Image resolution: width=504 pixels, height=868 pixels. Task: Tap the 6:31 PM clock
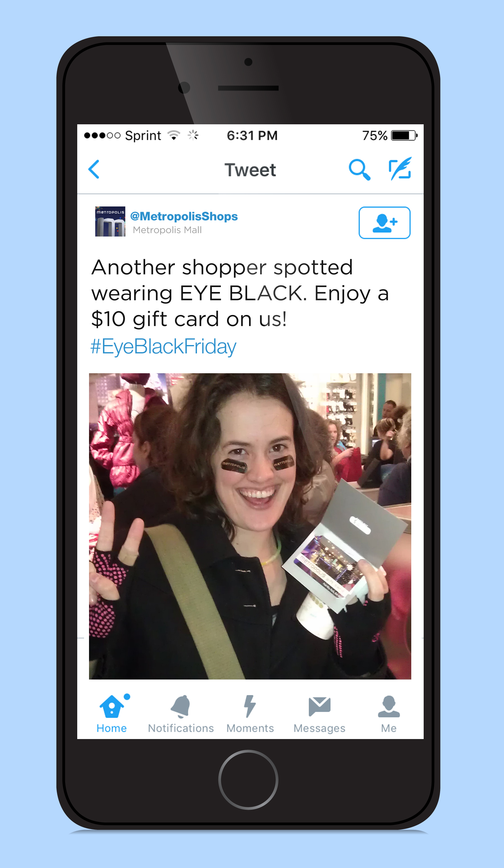pyautogui.click(x=252, y=135)
